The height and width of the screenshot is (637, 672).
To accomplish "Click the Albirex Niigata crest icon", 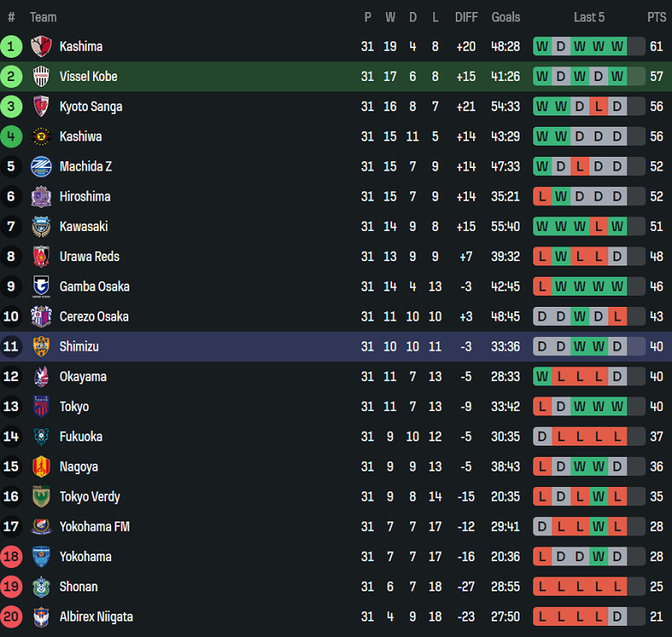I will tap(41, 616).
